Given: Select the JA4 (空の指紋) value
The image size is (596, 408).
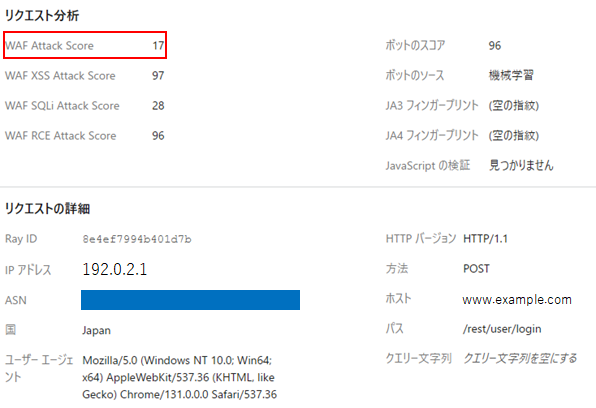Looking at the screenshot, I should (514, 135).
